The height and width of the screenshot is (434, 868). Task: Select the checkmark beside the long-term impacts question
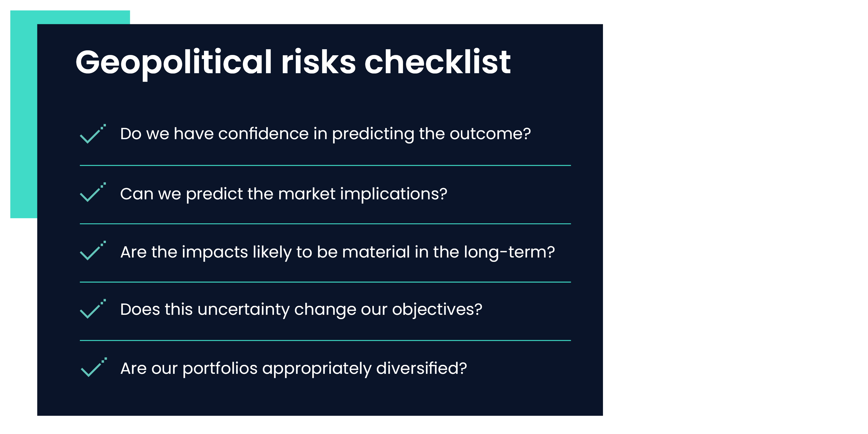pos(92,251)
